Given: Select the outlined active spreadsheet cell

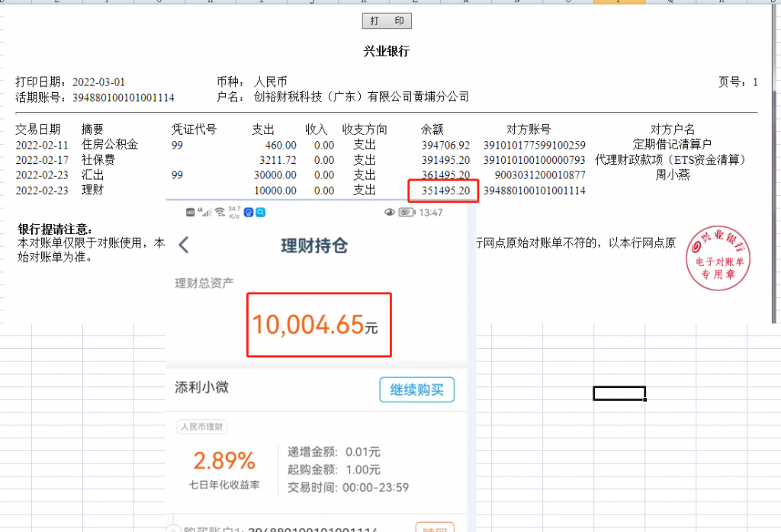Looking at the screenshot, I should click(619, 393).
